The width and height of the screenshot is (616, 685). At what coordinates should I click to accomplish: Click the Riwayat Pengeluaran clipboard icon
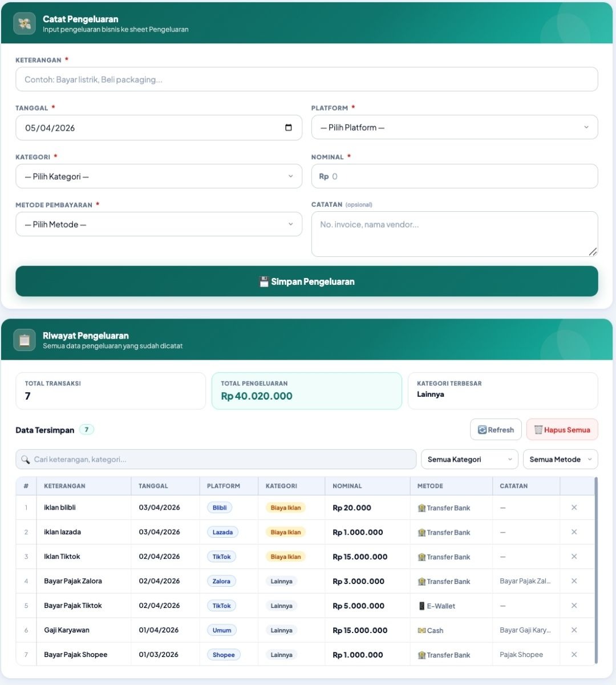[x=25, y=340]
